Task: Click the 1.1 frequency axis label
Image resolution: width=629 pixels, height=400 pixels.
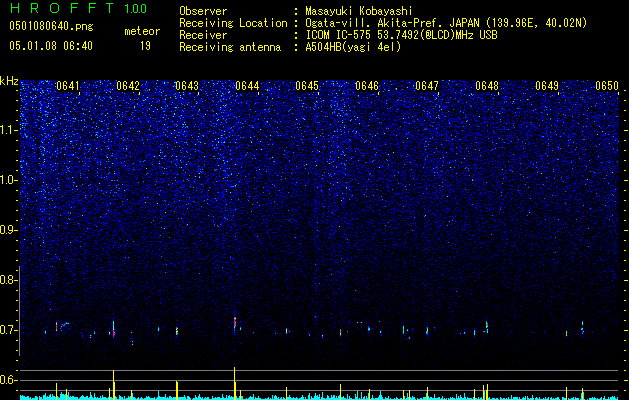Action: coord(9,130)
